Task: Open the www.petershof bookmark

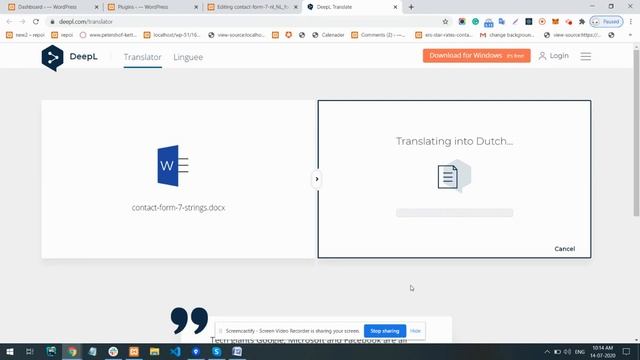Action: coord(108,35)
